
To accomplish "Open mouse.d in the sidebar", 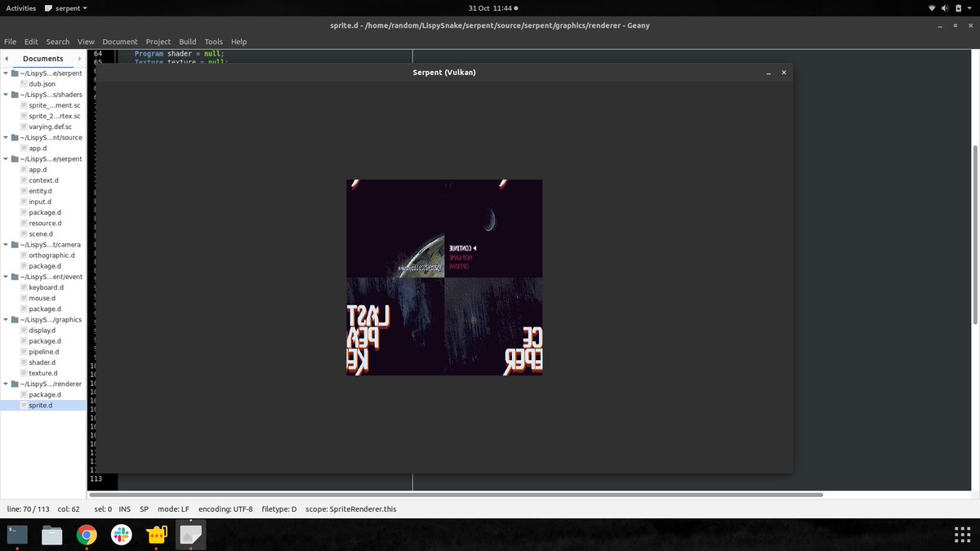I will tap(42, 298).
